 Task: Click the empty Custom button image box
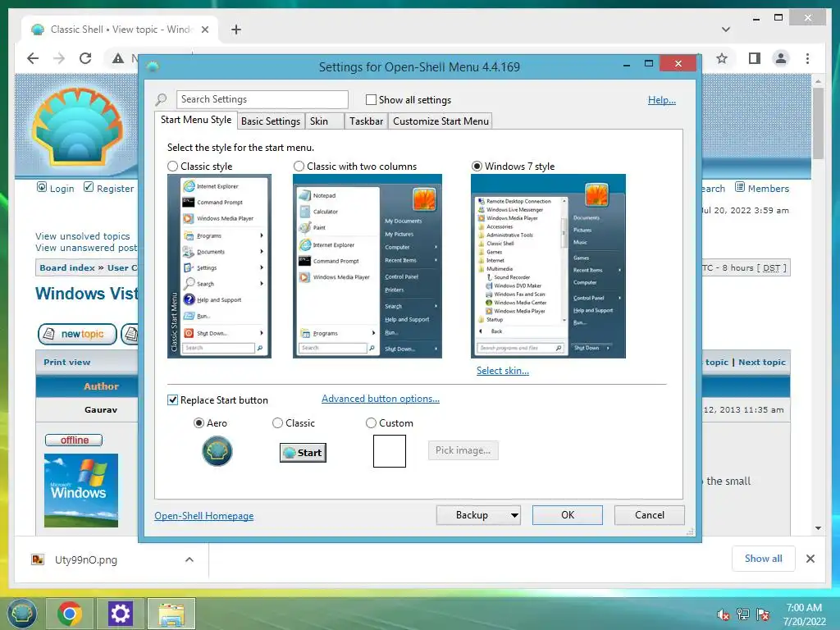point(390,451)
